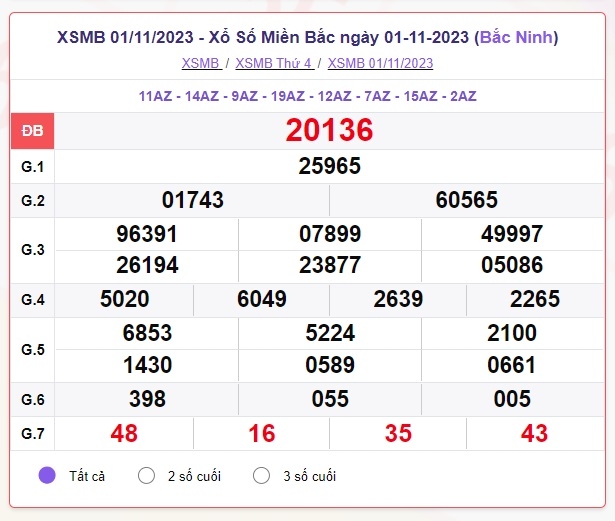615x521 pixels.
Task: Click the red ĐB prize label
Action: coord(33,131)
